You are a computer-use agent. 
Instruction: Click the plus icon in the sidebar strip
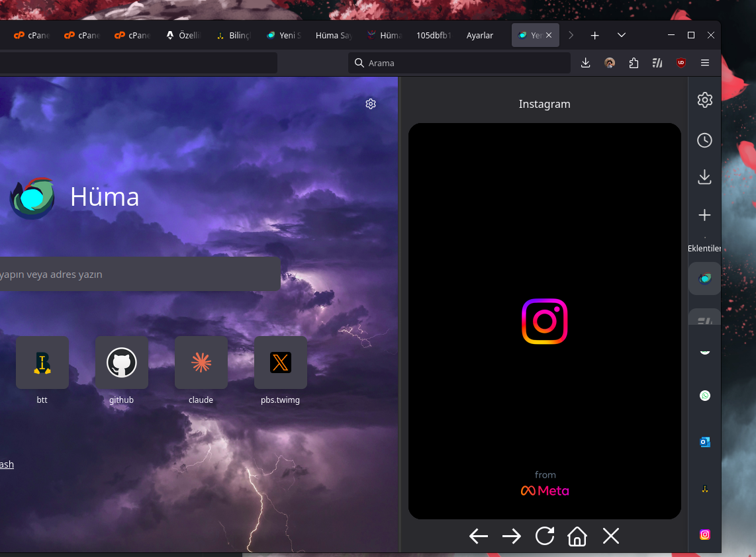click(704, 215)
